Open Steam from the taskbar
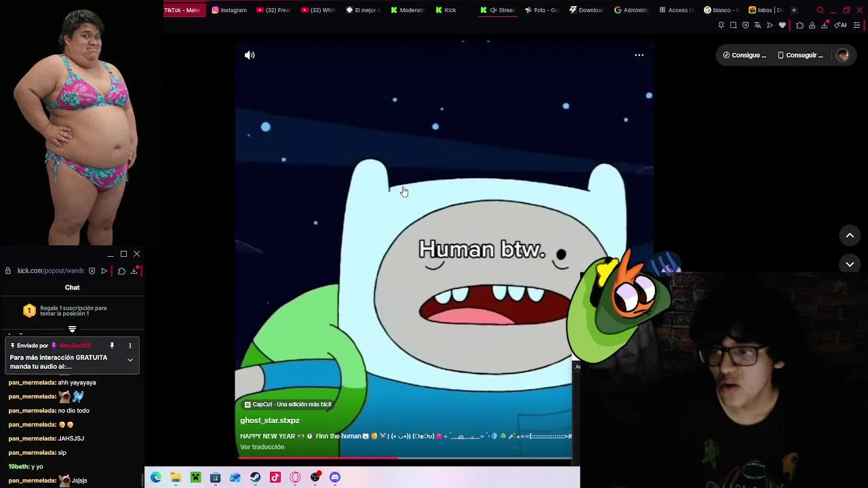868x488 pixels. (255, 477)
